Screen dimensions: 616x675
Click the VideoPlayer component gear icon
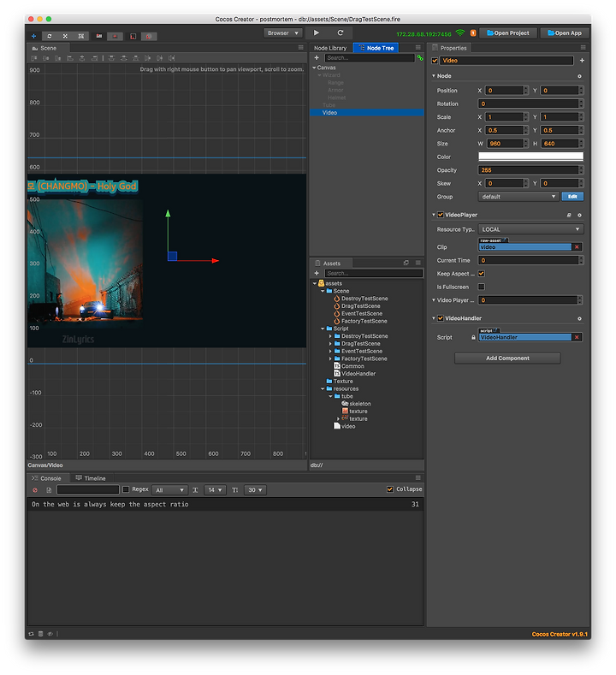[x=579, y=215]
